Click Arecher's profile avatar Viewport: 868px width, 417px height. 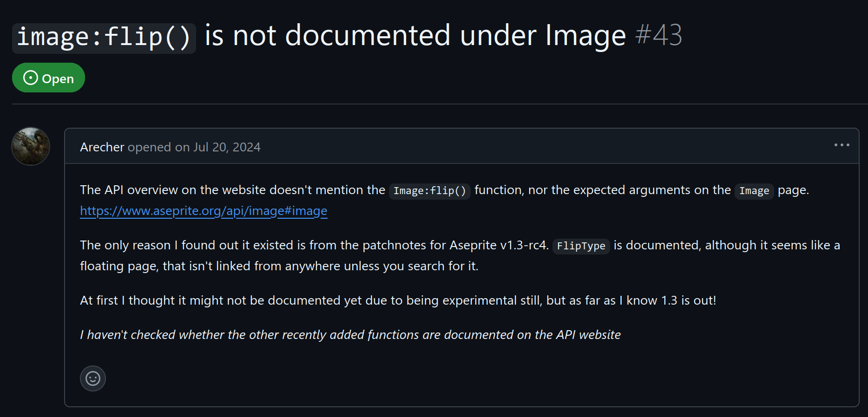[x=31, y=146]
